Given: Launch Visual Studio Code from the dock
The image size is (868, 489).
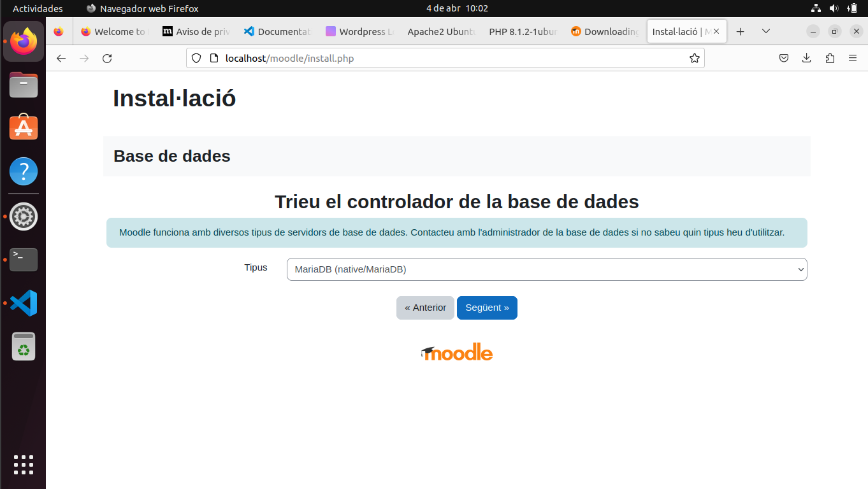Looking at the screenshot, I should point(23,303).
